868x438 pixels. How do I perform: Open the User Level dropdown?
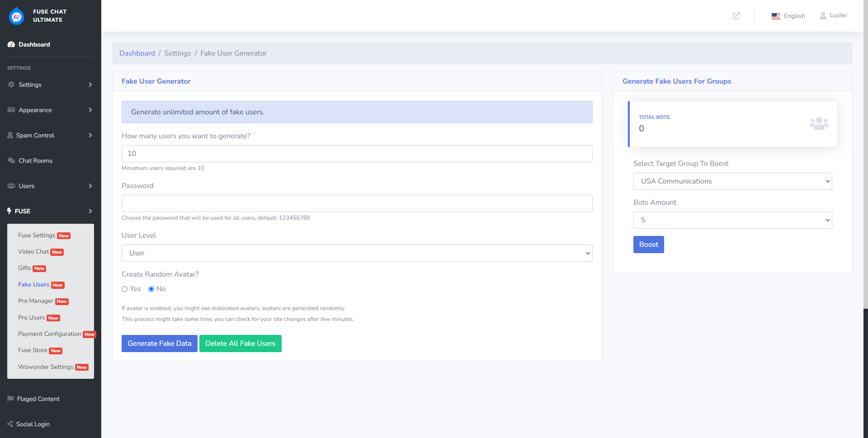[357, 253]
